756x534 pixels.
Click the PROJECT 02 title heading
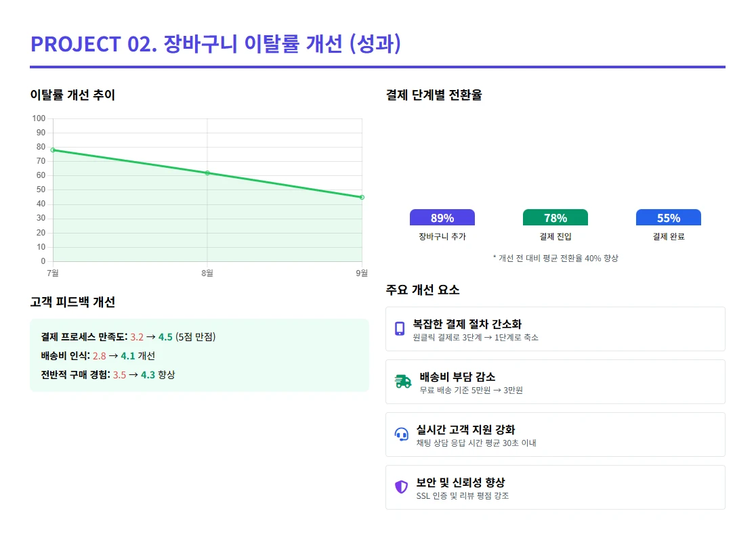pyautogui.click(x=217, y=44)
